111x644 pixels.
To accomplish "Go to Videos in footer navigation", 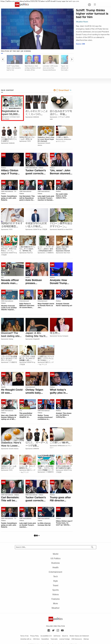I will coord(56,594).
